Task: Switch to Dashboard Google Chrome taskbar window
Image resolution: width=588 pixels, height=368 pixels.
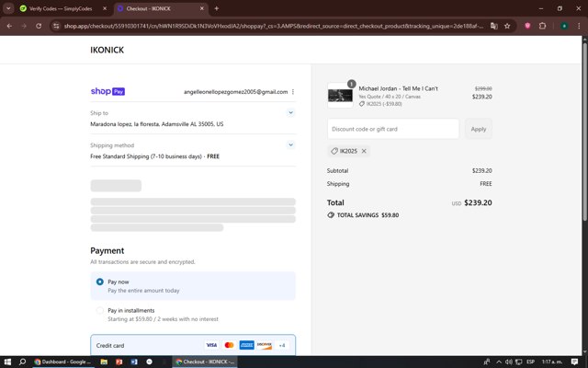Action: tap(63, 362)
